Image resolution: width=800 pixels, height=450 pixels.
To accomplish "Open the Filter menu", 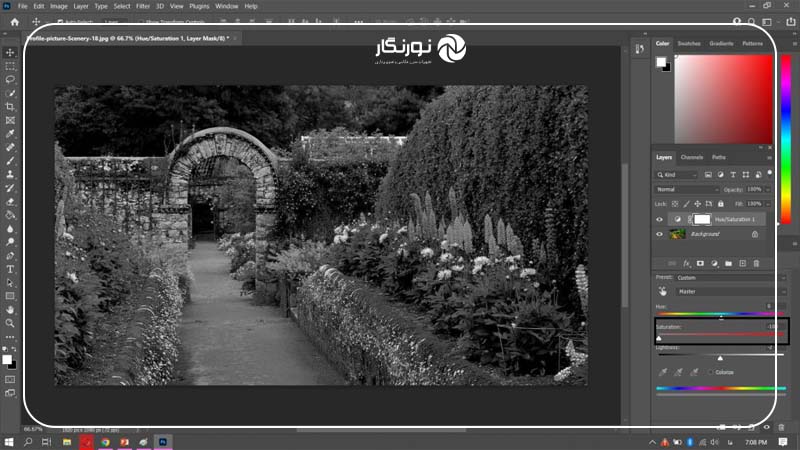I will pyautogui.click(x=143, y=6).
